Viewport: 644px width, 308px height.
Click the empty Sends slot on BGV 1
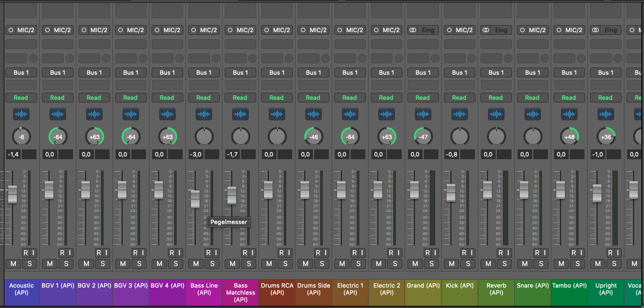click(x=53, y=58)
